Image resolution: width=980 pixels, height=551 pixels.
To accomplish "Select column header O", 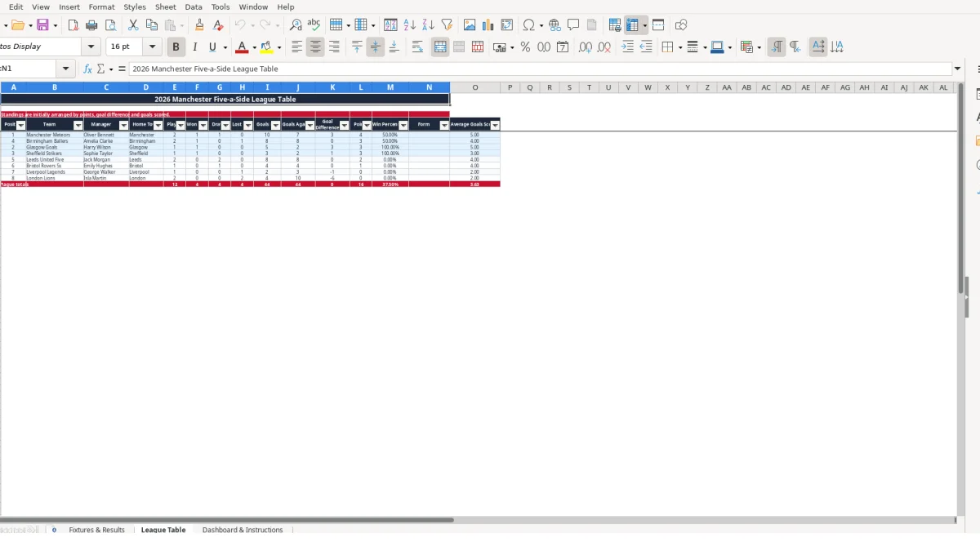I will point(475,87).
